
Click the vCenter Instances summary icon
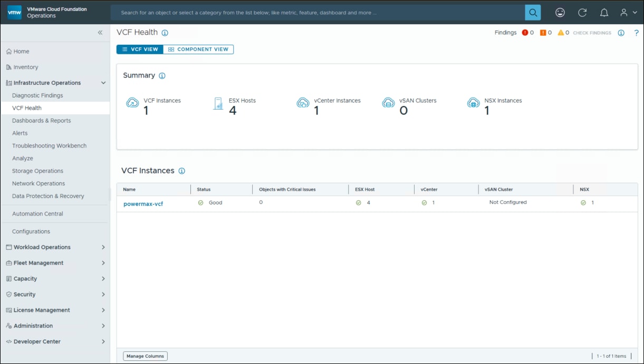[303, 103]
